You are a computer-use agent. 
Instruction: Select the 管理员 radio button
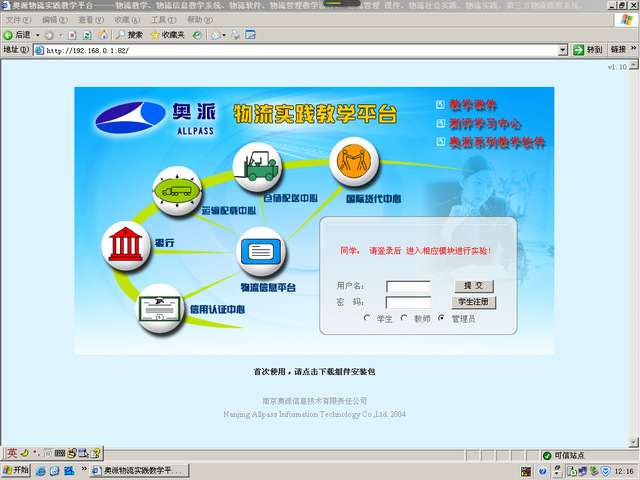click(441, 318)
